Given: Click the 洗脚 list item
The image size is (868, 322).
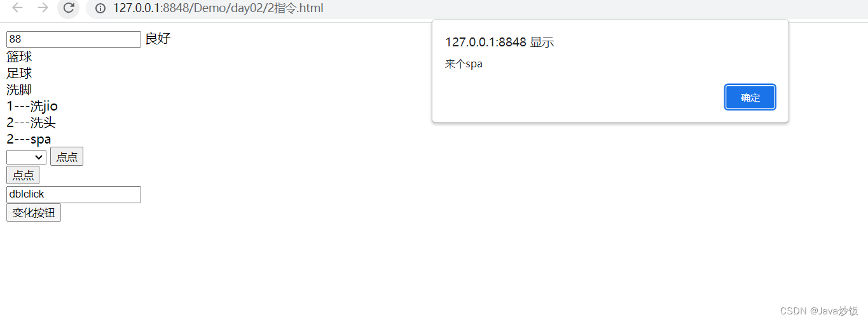Looking at the screenshot, I should click(x=19, y=90).
